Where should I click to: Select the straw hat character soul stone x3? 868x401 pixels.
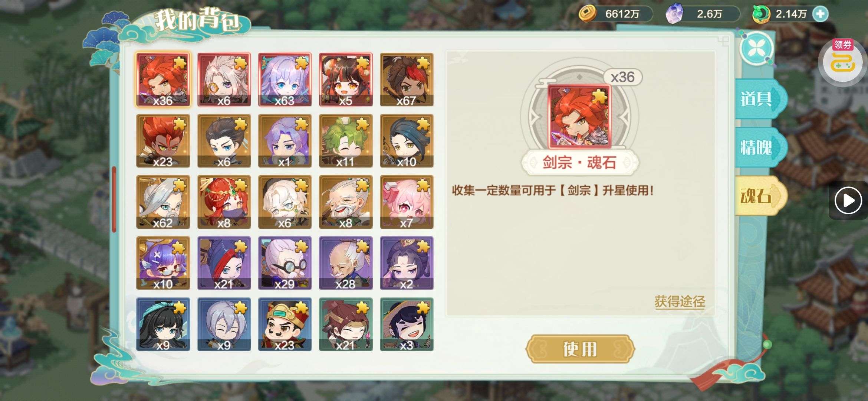coord(407,324)
